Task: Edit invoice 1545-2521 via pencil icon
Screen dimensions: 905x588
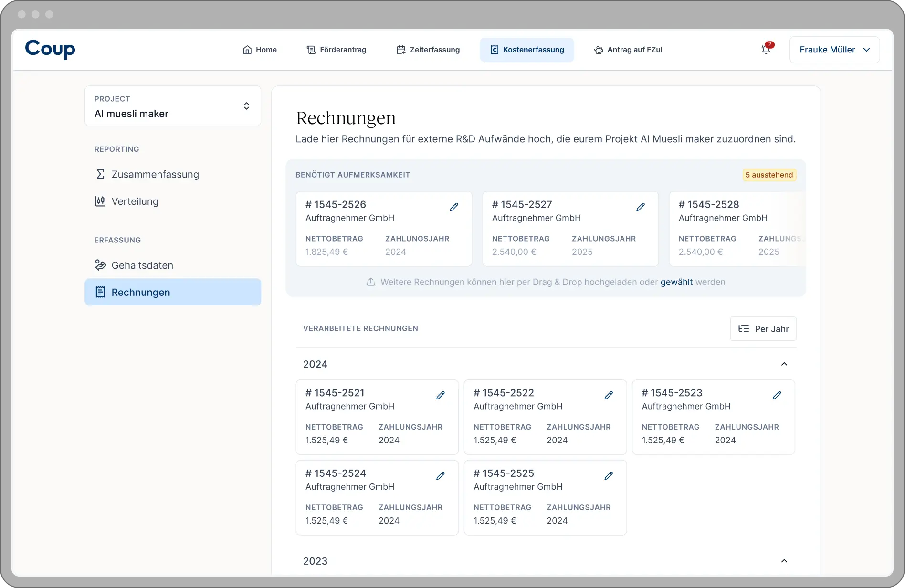Action: (441, 395)
